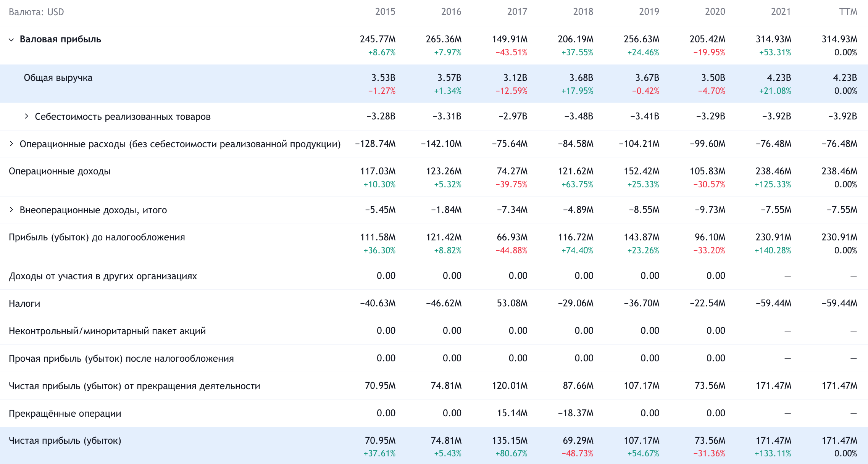Click the −31.36% net income change

click(709, 454)
